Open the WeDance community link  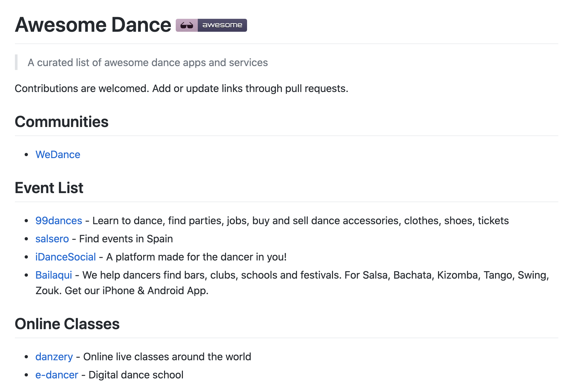(58, 155)
